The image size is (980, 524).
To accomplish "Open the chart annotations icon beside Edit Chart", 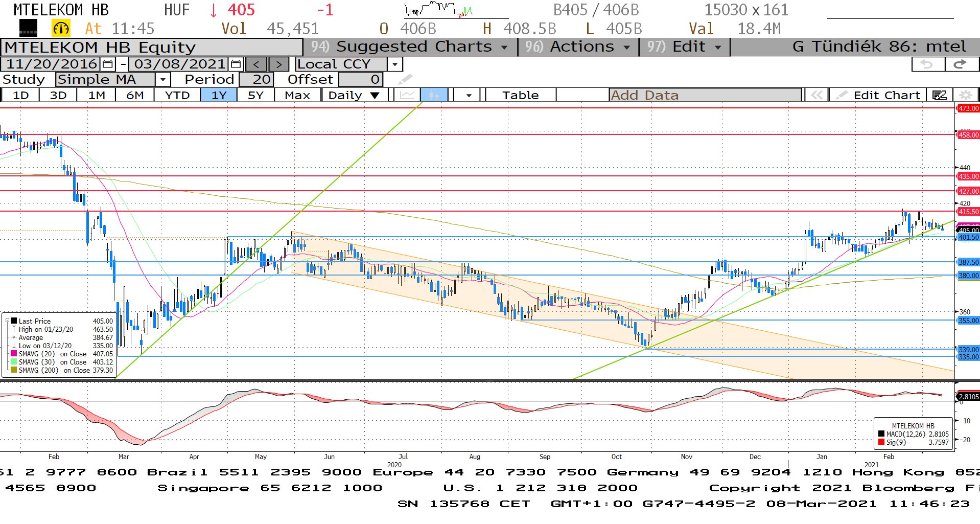I will pos(939,95).
